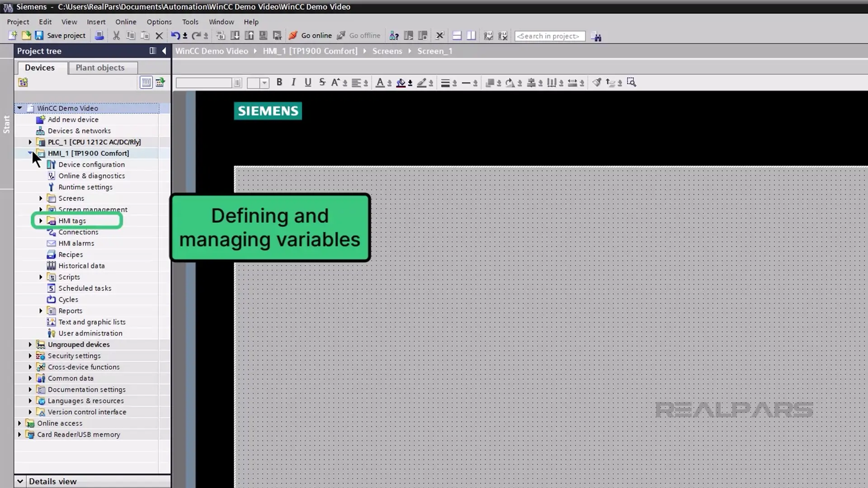The image size is (868, 488).
Task: Click the search binoculars icon
Action: [596, 37]
